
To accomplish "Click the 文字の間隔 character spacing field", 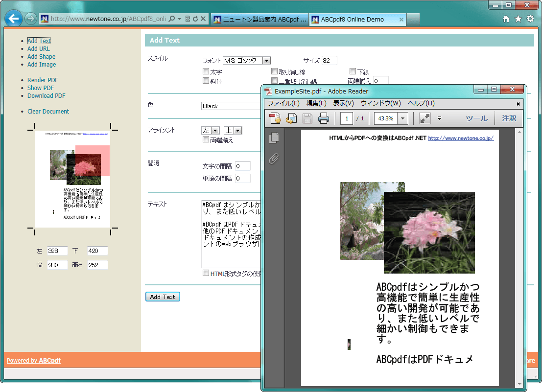I will point(243,166).
